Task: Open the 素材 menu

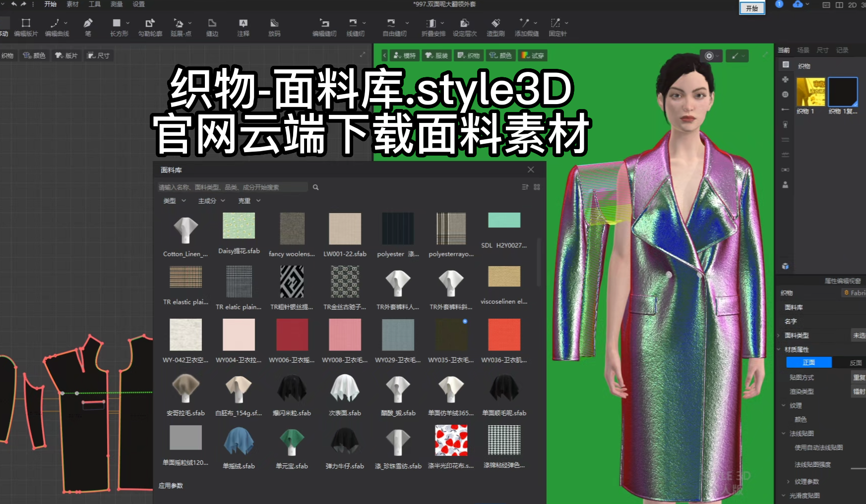Action: click(x=72, y=4)
